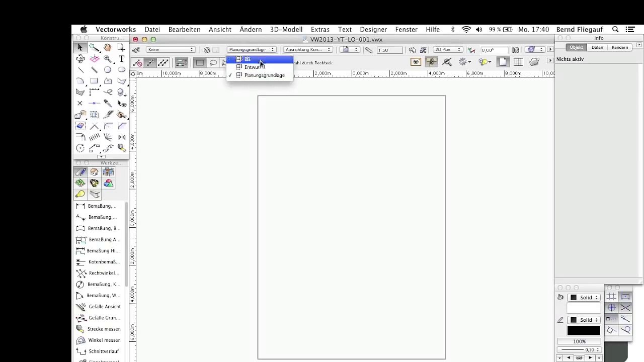Toggle Snap to Grid in snapping palette
Viewport: 644px width, 362px height.
pyautogui.click(x=611, y=297)
